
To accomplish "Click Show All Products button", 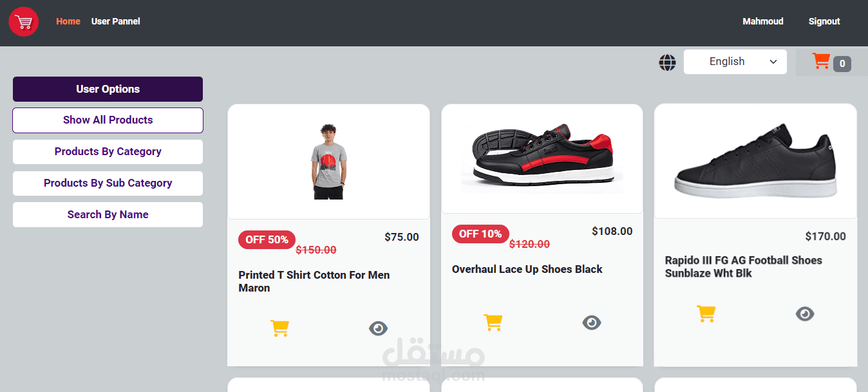I will [107, 120].
